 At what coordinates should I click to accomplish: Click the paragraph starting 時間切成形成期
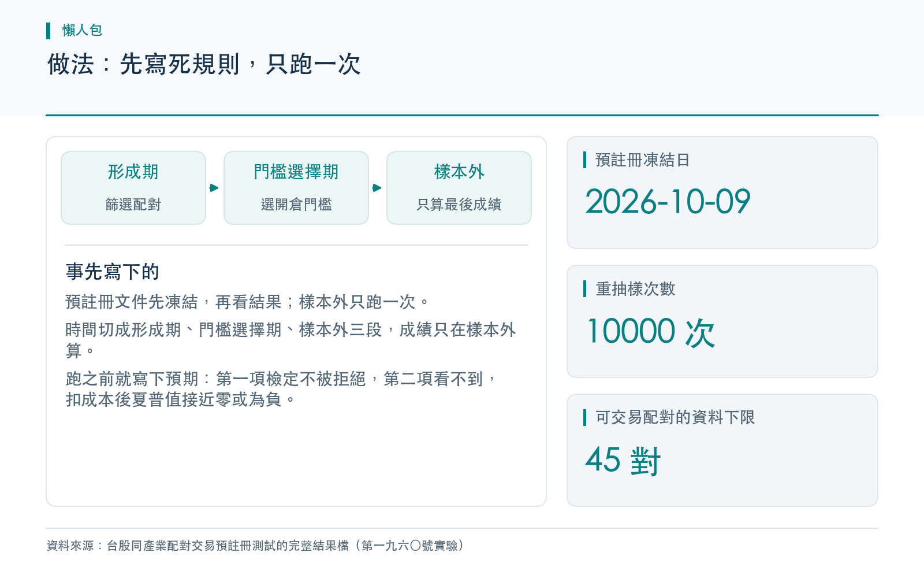tap(290, 340)
